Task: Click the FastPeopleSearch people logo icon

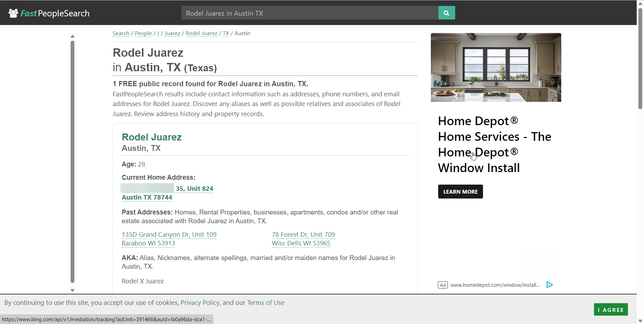Action: coord(13,13)
